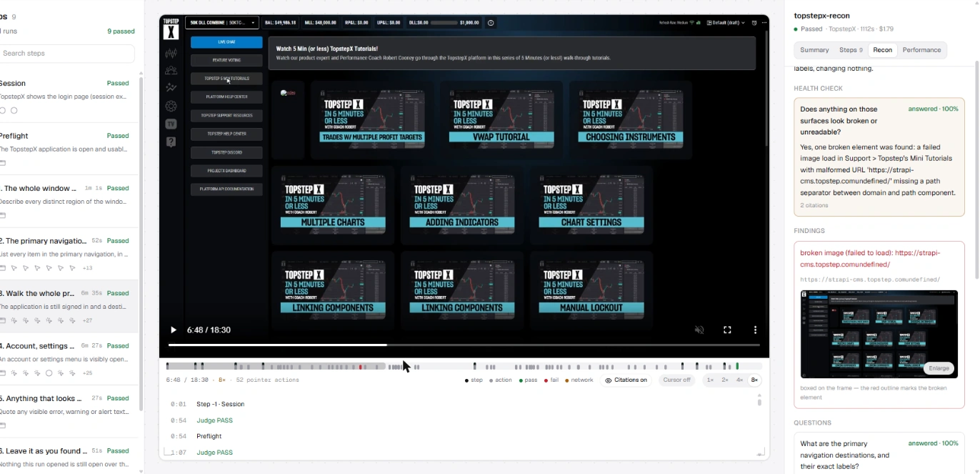Open the Default (draft) layout dropdown
980x474 pixels.
point(726,23)
